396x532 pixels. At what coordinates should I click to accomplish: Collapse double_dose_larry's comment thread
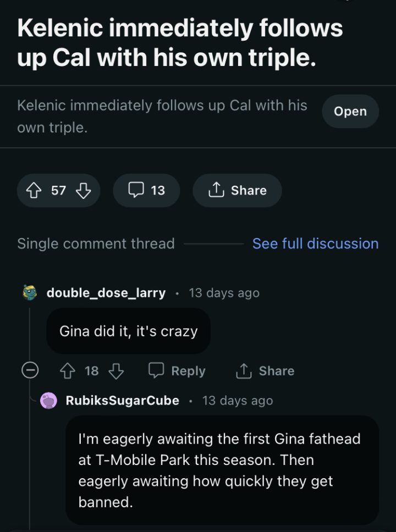pyautogui.click(x=30, y=371)
